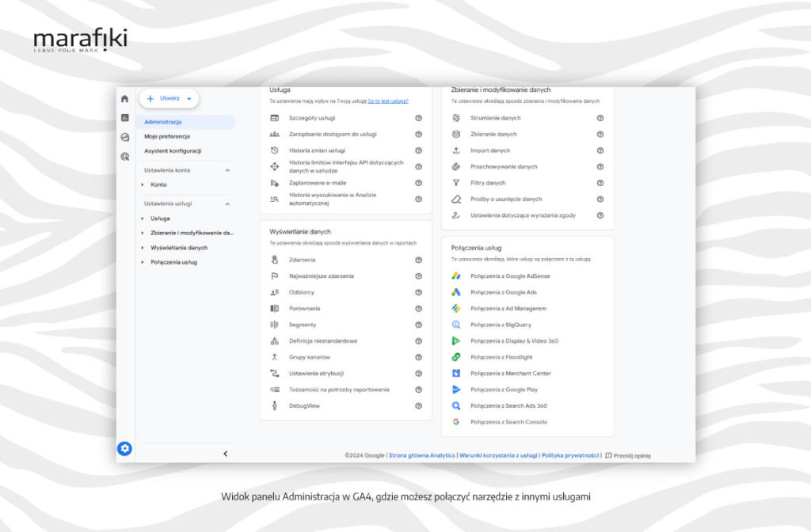This screenshot has height=532, width=811.
Task: Click Warunki korzystania z usługi footer link
Action: point(499,455)
